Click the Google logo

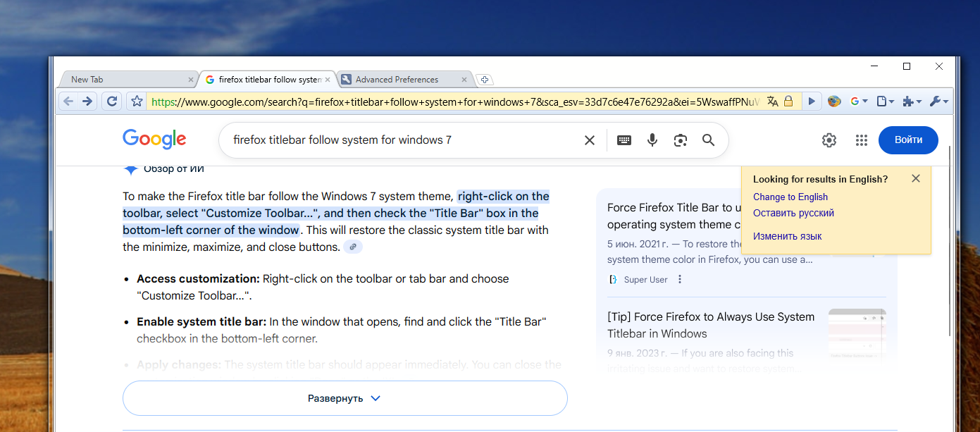coord(154,140)
